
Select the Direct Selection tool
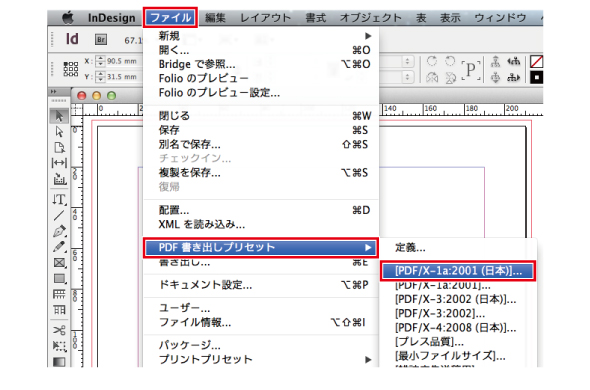click(x=59, y=132)
